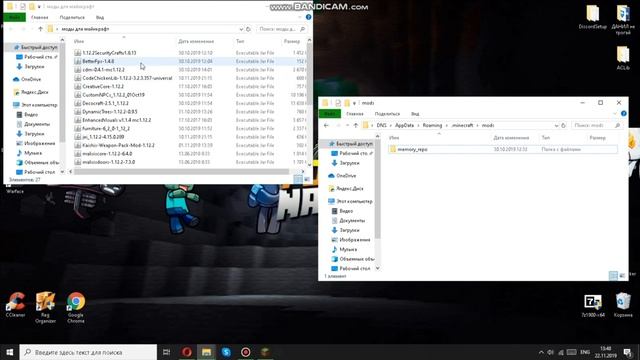Select Видео in моды для майнкрафт sidebar
The height and width of the screenshot is (360, 640).
tap(27, 114)
